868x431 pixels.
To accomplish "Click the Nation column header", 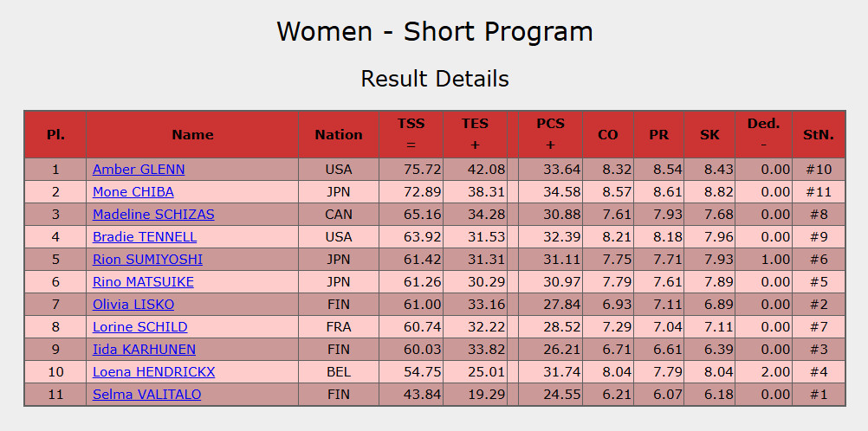I will (x=339, y=134).
